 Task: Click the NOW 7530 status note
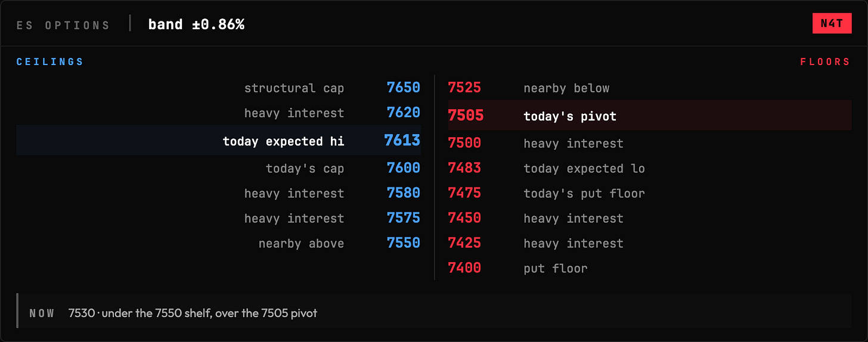434,313
